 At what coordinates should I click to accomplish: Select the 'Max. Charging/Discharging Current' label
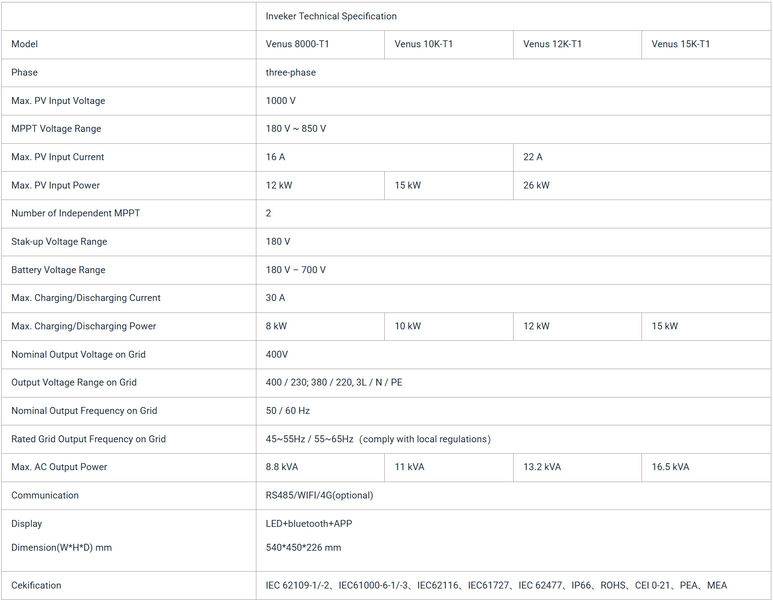pyautogui.click(x=86, y=298)
